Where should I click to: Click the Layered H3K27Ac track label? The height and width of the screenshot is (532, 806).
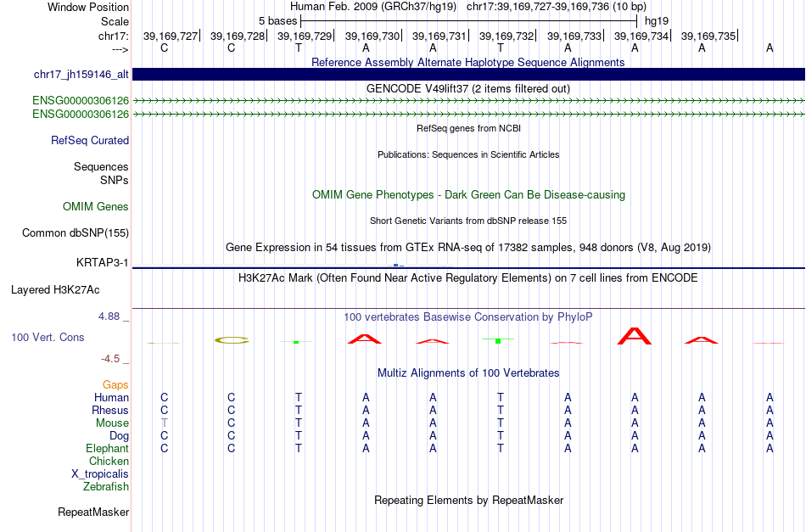click(55, 290)
